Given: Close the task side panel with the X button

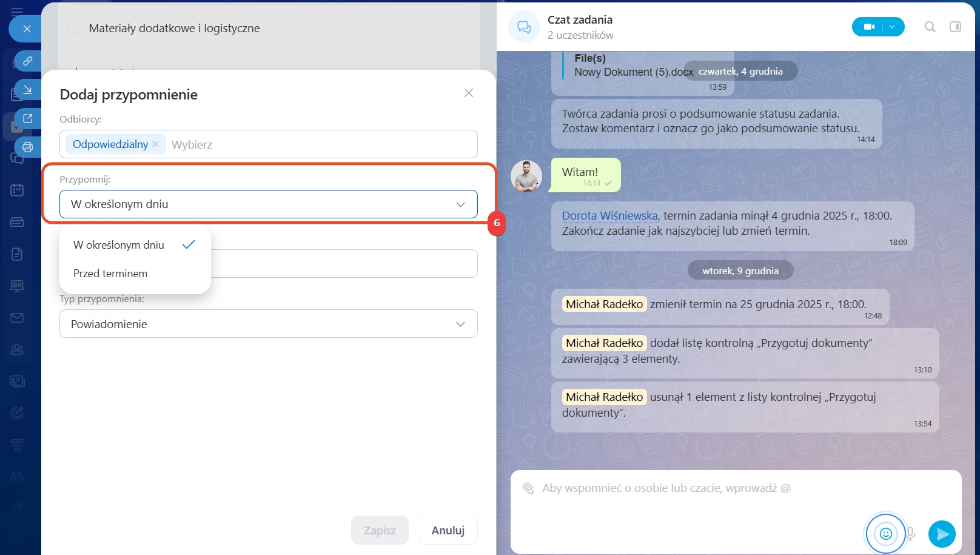Looking at the screenshot, I should click(27, 29).
